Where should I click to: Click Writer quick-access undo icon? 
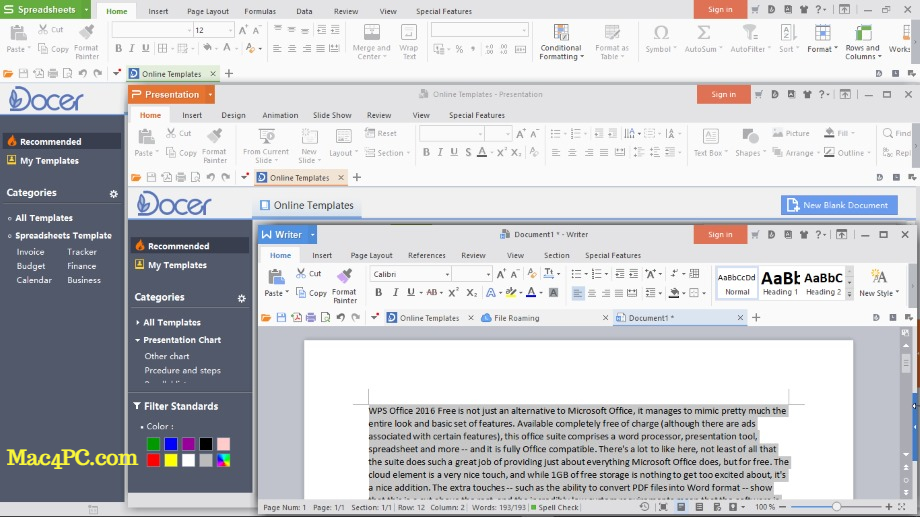point(340,317)
